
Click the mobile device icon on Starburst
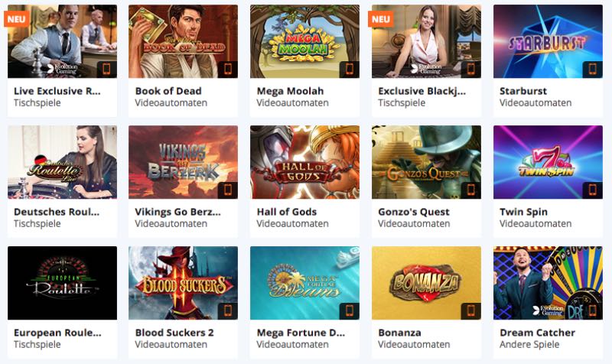tap(592, 69)
